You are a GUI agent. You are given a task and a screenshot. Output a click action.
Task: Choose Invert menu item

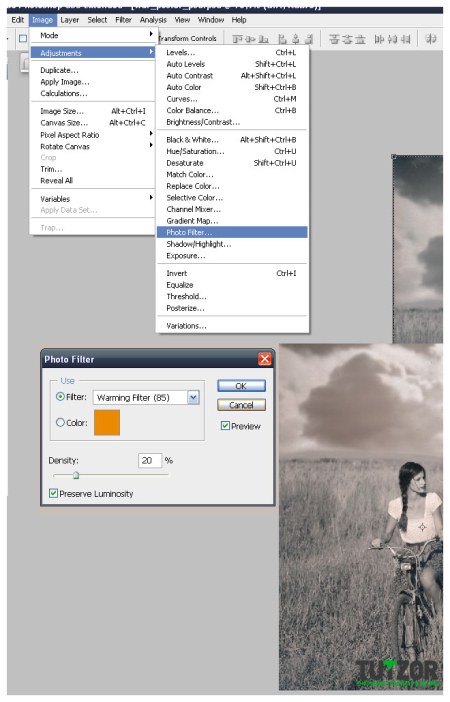point(232,273)
